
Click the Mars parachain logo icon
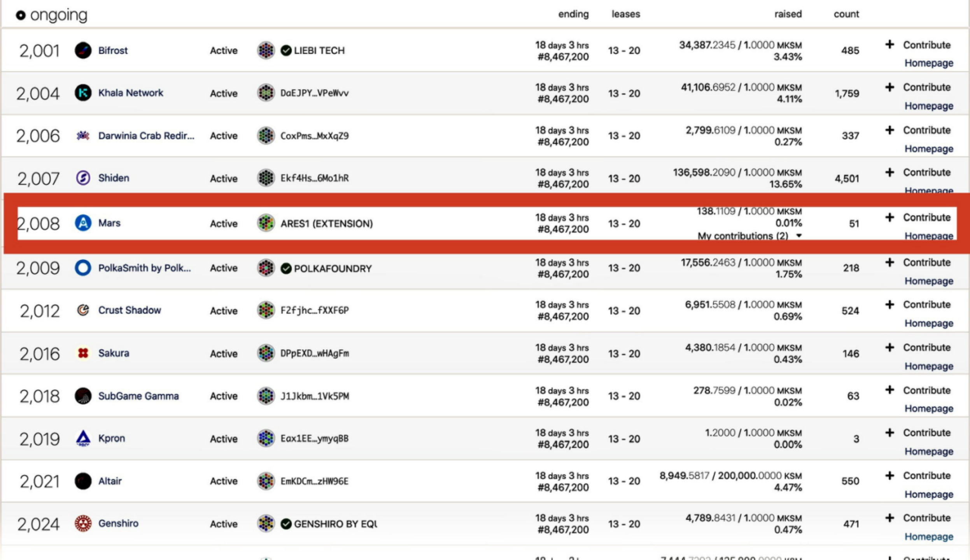click(x=83, y=223)
